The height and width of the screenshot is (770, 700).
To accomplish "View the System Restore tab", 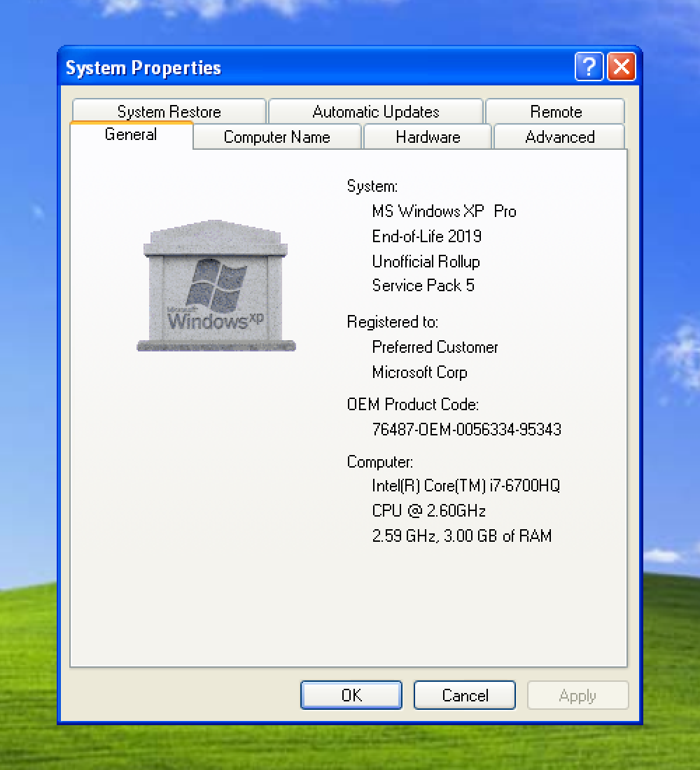I will click(x=169, y=111).
